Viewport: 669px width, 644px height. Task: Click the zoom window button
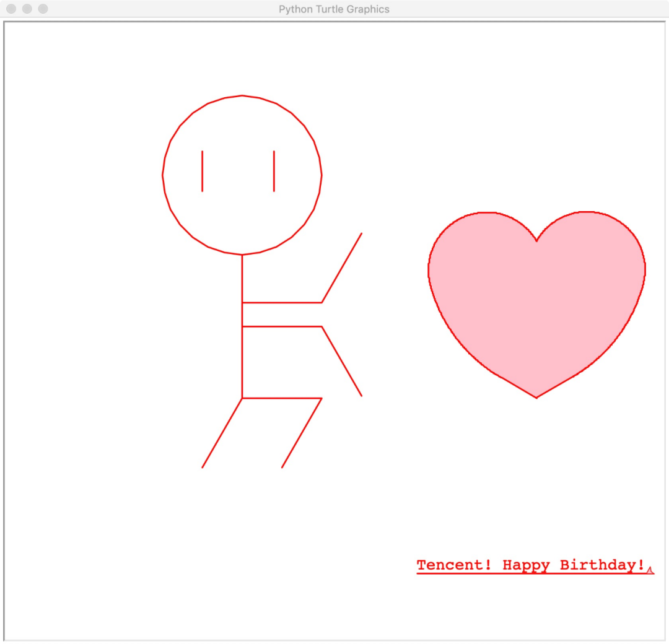pyautogui.click(x=43, y=9)
